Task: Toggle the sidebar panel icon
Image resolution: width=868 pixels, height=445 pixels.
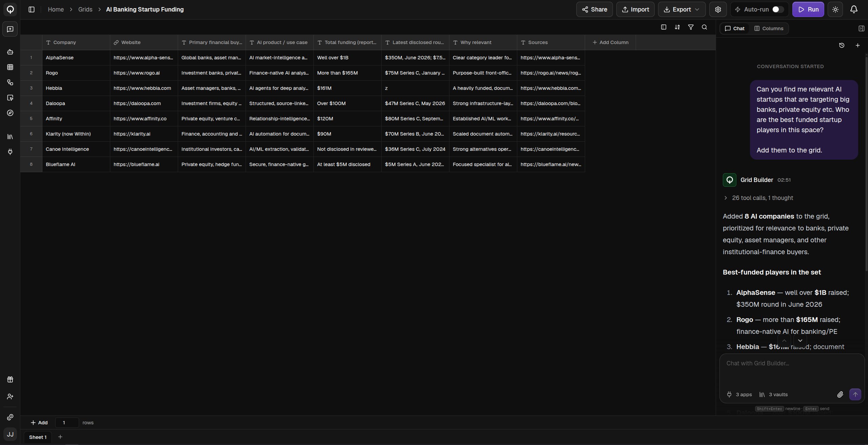Action: pos(32,10)
